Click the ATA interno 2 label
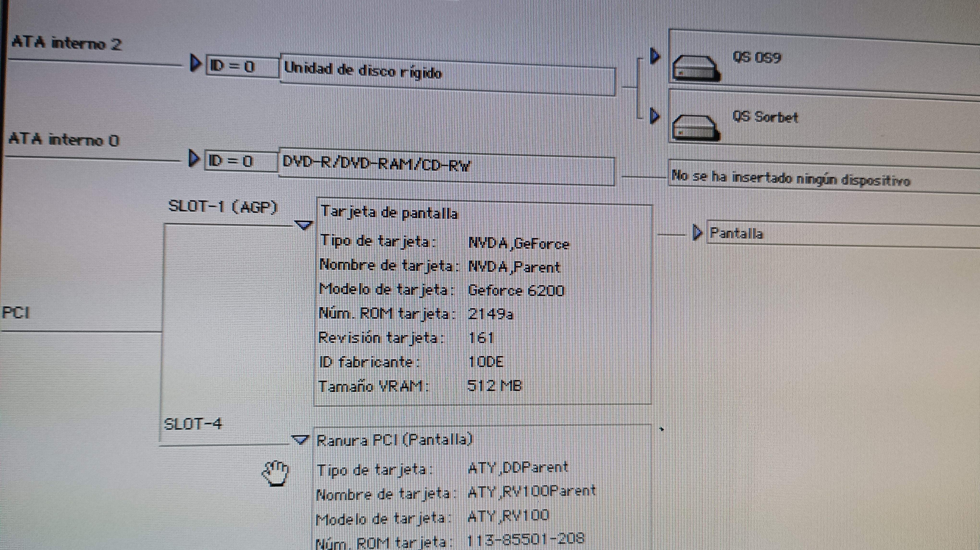 [67, 43]
